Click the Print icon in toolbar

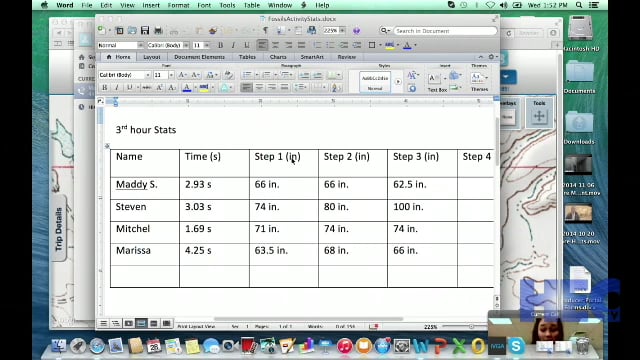click(x=158, y=31)
